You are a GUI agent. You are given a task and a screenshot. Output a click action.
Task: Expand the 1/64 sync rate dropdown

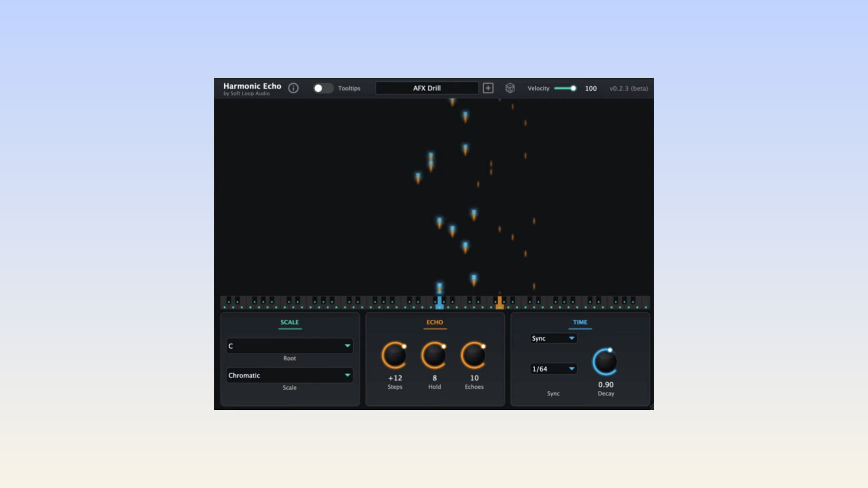click(x=553, y=369)
